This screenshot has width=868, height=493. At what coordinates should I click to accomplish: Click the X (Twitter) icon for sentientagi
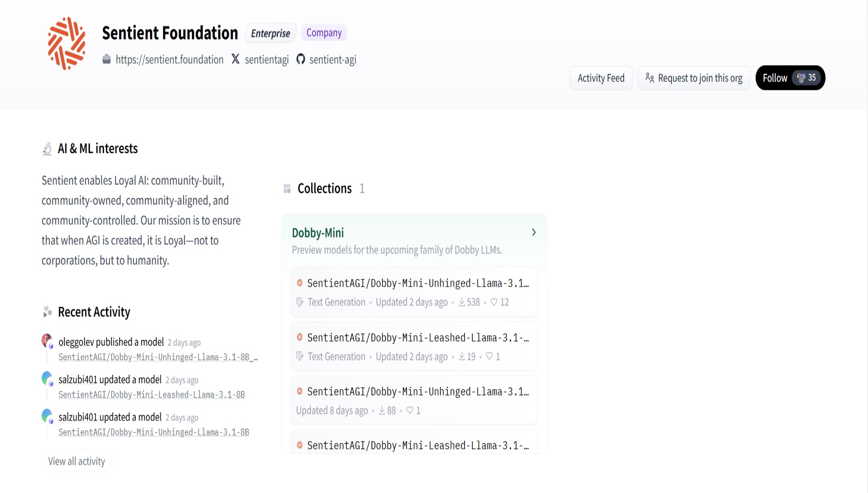pos(235,59)
